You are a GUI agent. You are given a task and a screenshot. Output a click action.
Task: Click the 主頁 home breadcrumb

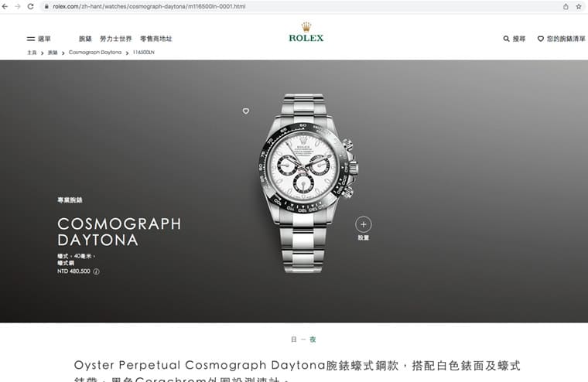click(32, 53)
